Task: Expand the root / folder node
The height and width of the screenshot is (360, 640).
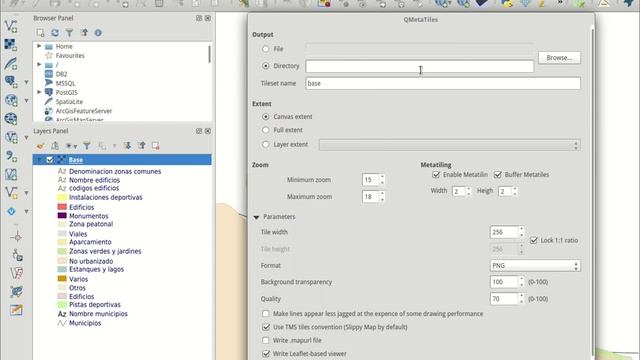Action: (39, 64)
